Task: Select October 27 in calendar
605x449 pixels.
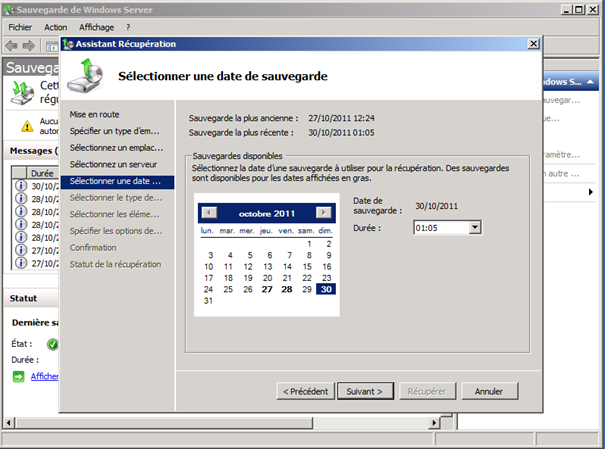Action: (267, 289)
